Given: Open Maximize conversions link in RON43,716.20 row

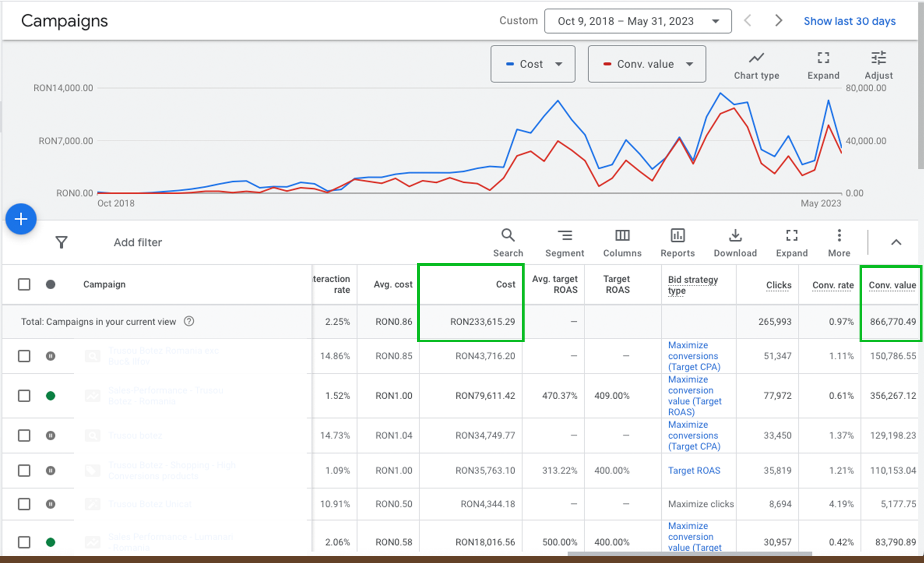Looking at the screenshot, I should coord(694,355).
